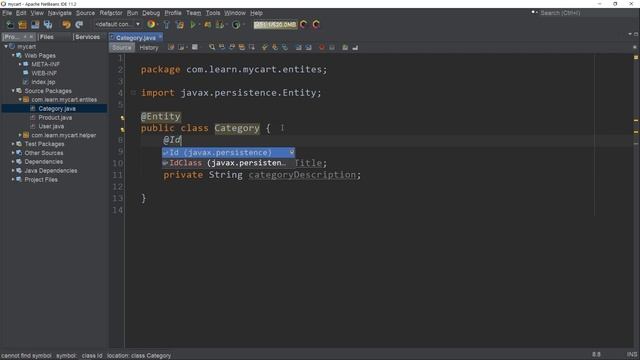The height and width of the screenshot is (360, 640).
Task: Click the New File toolbar icon
Action: point(10,24)
